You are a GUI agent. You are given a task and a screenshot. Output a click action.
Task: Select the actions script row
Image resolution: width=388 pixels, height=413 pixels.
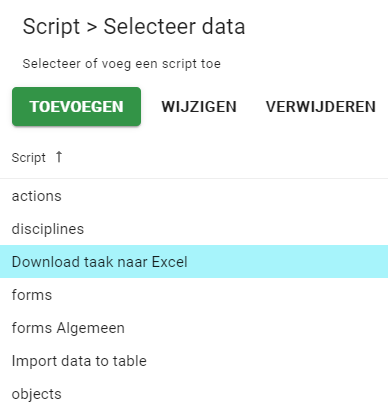click(x=194, y=196)
